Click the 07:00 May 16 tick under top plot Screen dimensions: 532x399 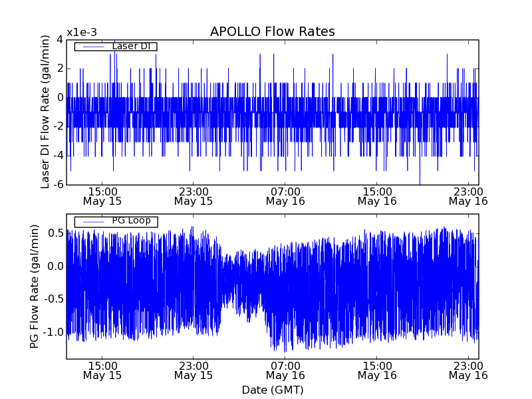pos(285,196)
